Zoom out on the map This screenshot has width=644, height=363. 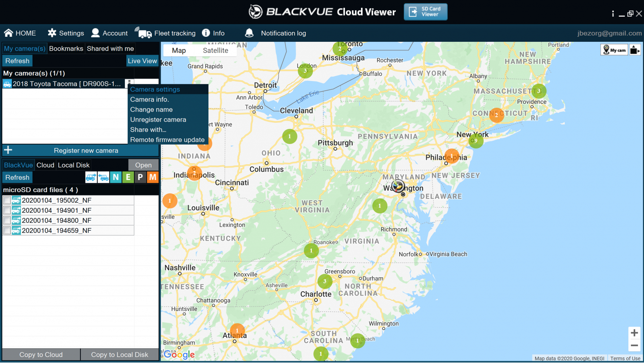pyautogui.click(x=634, y=345)
